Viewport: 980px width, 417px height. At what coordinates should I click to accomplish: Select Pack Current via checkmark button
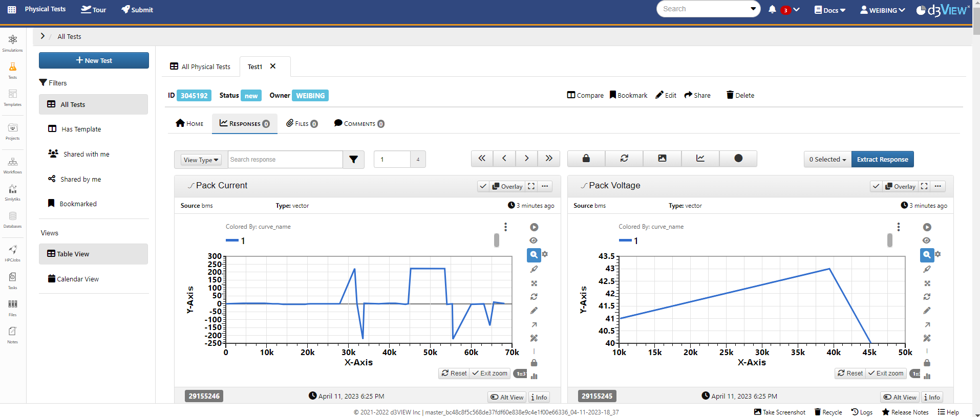click(x=483, y=186)
